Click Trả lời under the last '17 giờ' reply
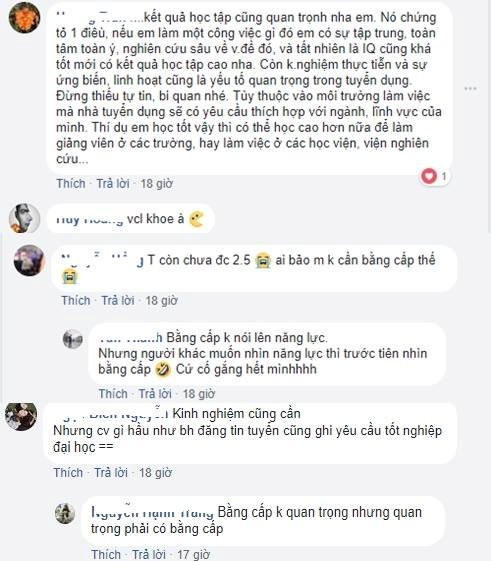The width and height of the screenshot is (491, 561). (x=149, y=555)
